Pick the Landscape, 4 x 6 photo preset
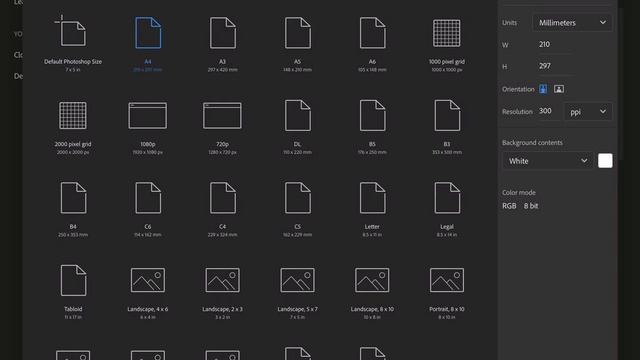 pyautogui.click(x=148, y=293)
